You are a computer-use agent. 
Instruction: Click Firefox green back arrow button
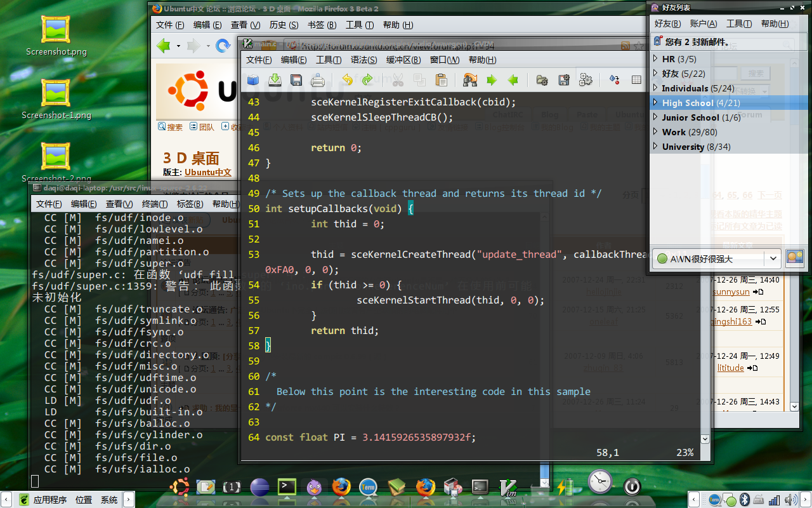(x=164, y=46)
